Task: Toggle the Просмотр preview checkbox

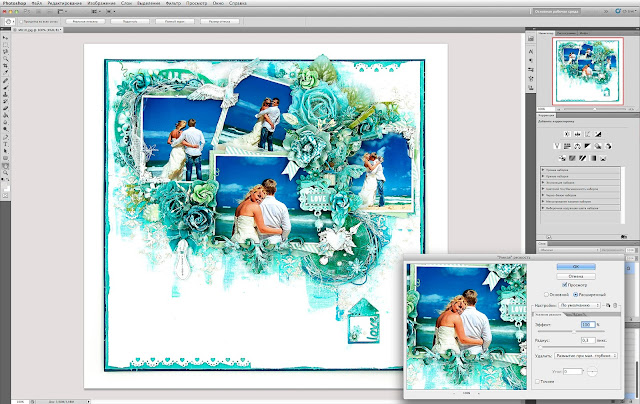Action: tap(564, 285)
